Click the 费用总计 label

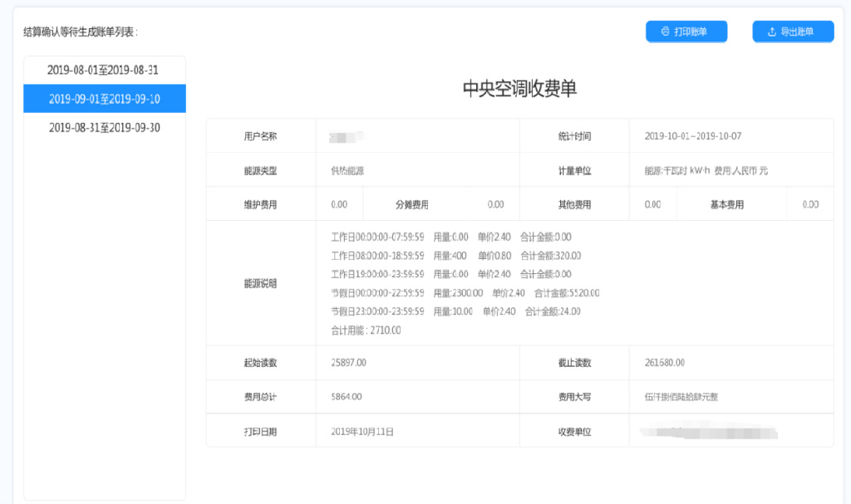pos(260,397)
